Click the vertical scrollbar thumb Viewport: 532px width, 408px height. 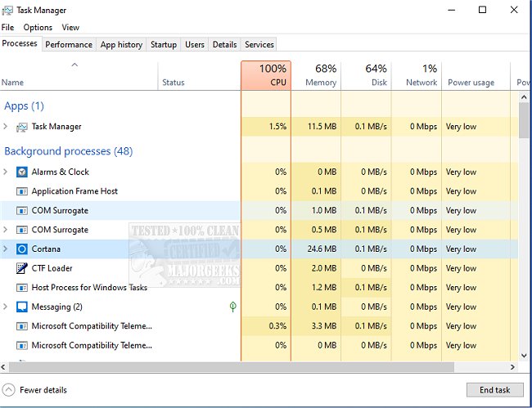(x=524, y=120)
